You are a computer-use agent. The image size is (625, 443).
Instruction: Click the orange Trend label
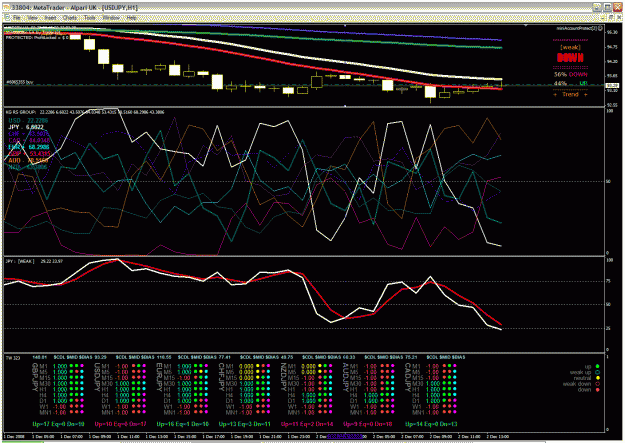(x=570, y=95)
